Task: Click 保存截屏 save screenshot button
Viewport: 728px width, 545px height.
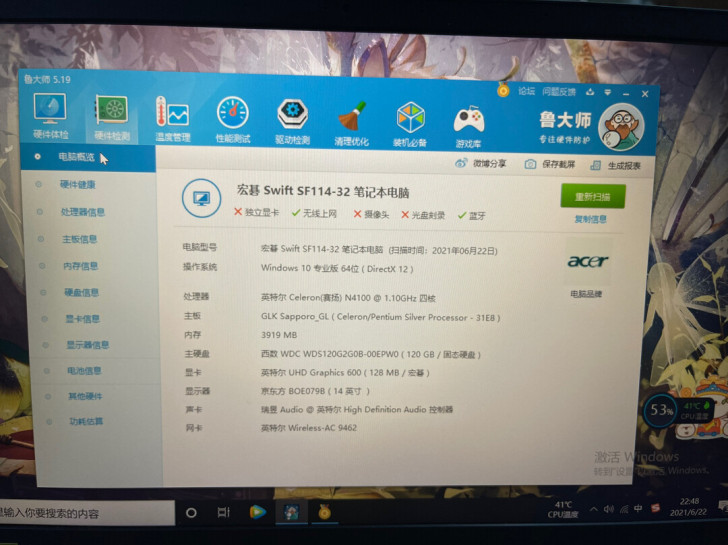Action: click(550, 164)
